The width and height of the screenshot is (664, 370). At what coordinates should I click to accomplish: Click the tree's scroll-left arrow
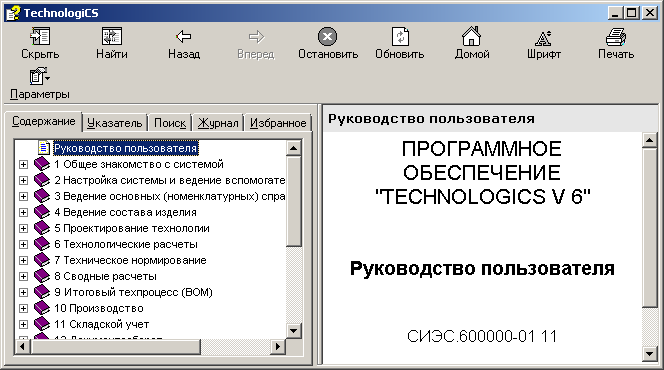click(23, 347)
